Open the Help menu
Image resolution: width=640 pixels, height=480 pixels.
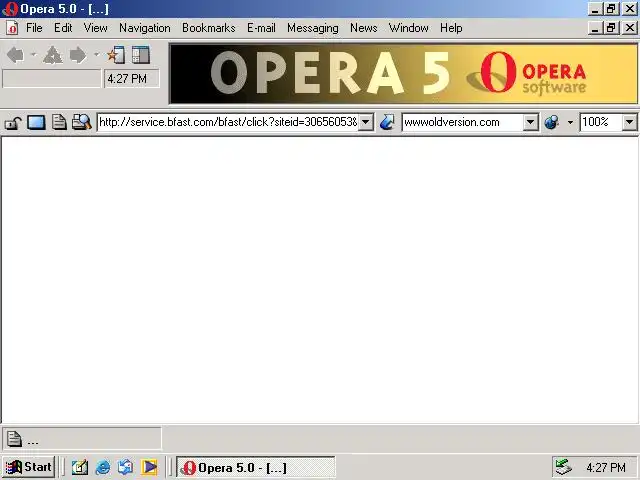tap(451, 28)
